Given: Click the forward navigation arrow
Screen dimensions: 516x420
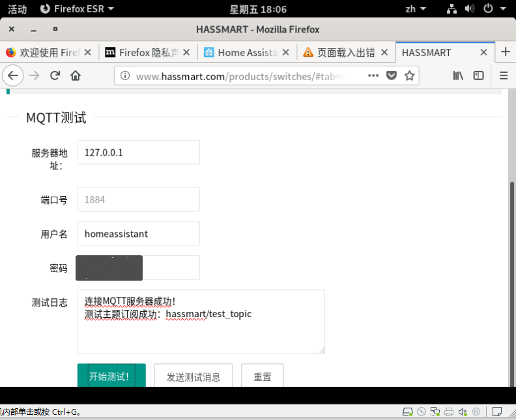Looking at the screenshot, I should (35, 76).
